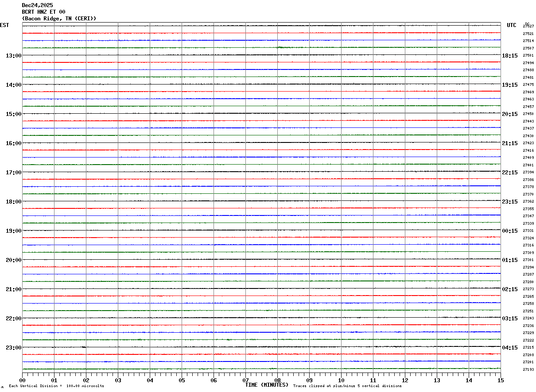The image size is (536, 392).
Task: Click minute axis tick label '11'
Action: point(373,380)
